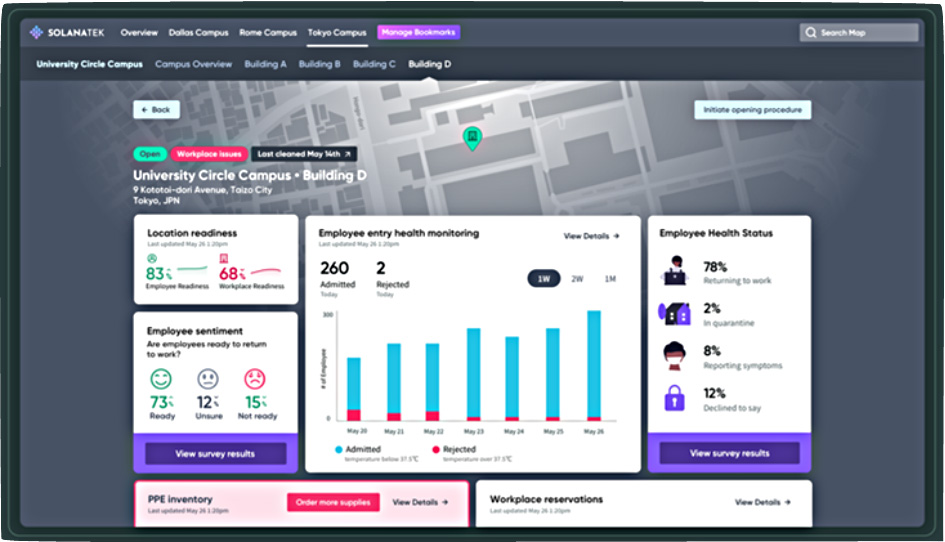
Task: Click the green map location pin
Action: [x=472, y=138]
